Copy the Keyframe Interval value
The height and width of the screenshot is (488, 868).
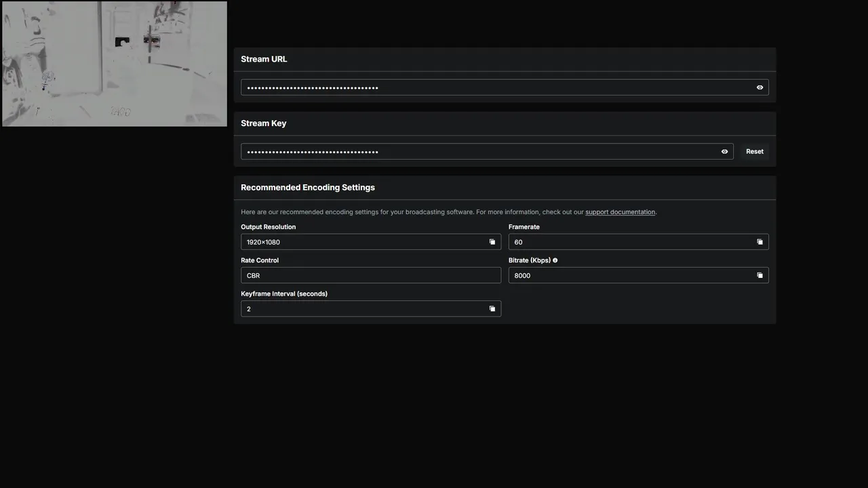point(492,309)
